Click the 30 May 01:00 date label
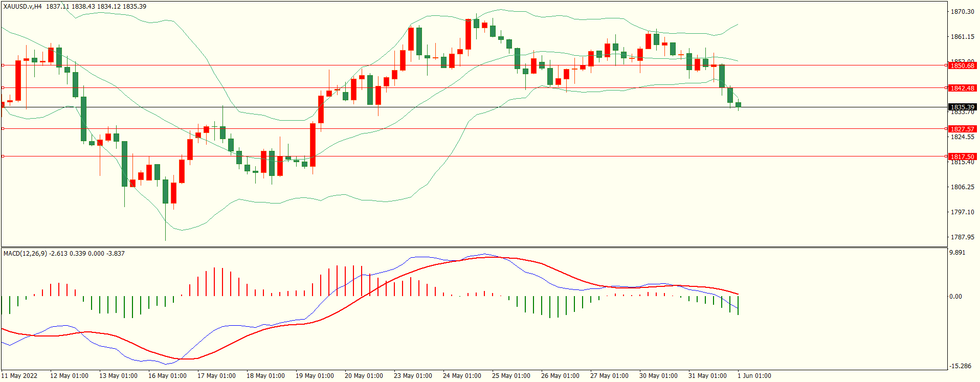 pyautogui.click(x=658, y=376)
